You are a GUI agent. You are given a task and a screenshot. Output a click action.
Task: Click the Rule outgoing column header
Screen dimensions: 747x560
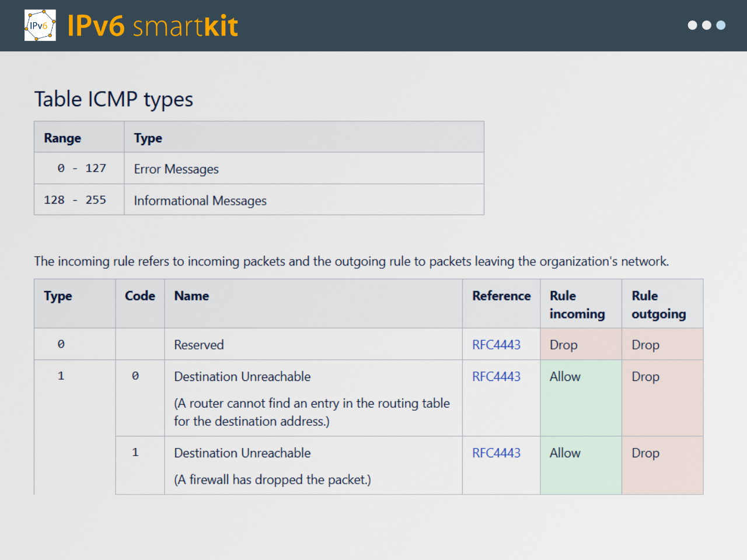point(659,304)
